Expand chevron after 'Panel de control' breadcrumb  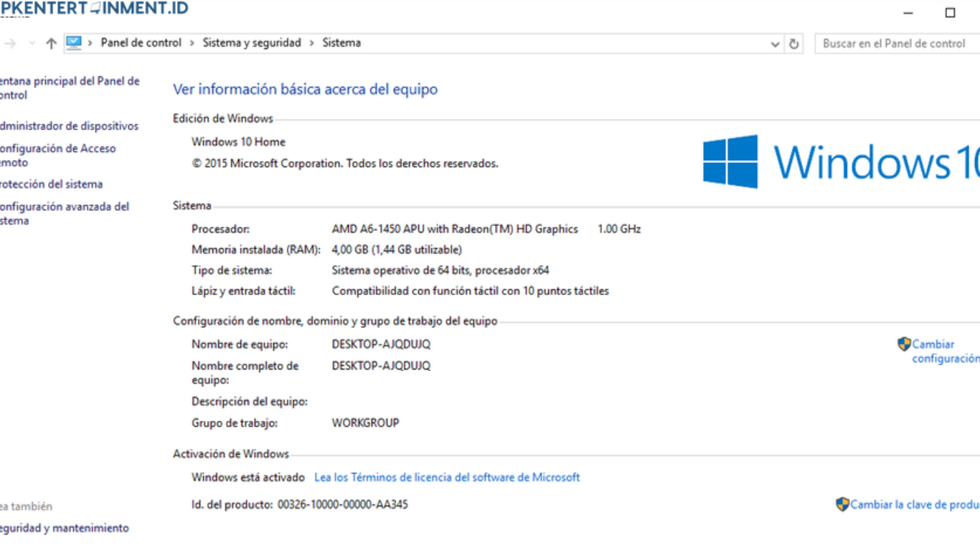point(192,43)
